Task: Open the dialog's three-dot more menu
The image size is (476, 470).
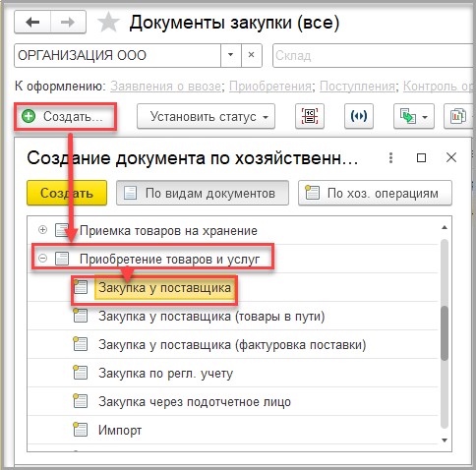Action: tap(390, 158)
